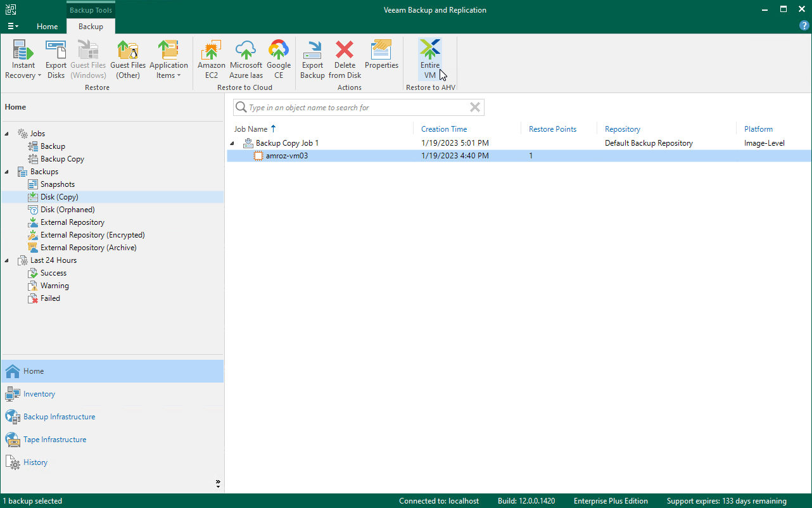Restore to Microsoft Azure IaaS
Image resolution: width=812 pixels, height=508 pixels.
coord(246,60)
